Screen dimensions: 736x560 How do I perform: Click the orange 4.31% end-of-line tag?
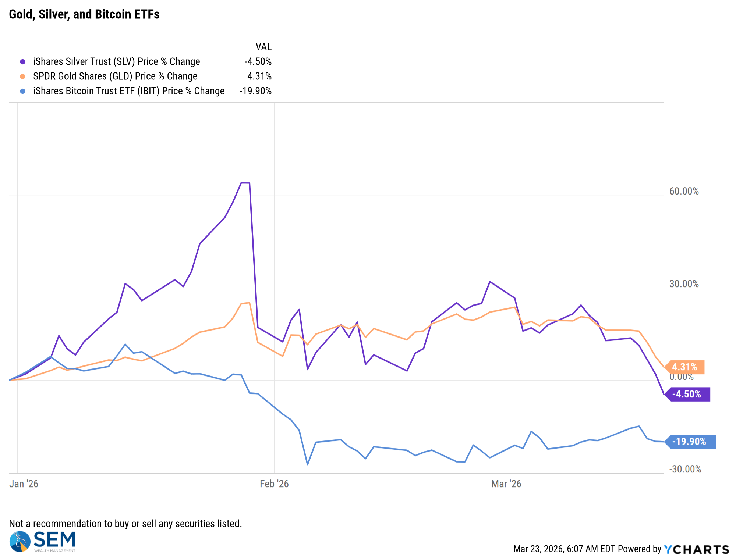click(x=685, y=367)
